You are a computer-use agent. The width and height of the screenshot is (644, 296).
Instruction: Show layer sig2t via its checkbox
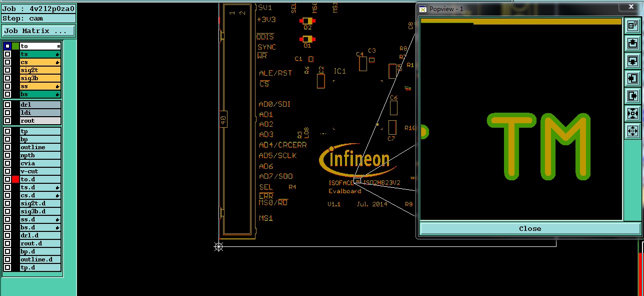7,70
